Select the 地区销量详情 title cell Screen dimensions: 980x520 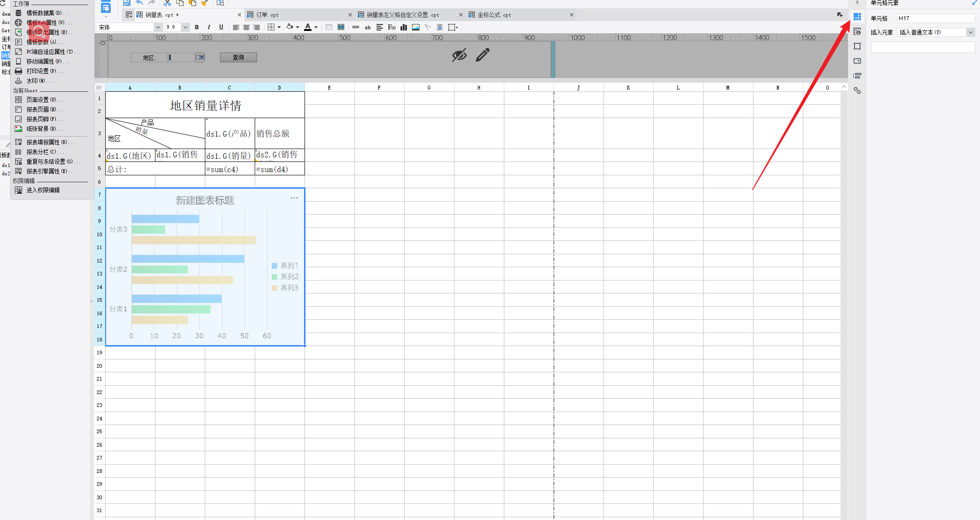205,105
